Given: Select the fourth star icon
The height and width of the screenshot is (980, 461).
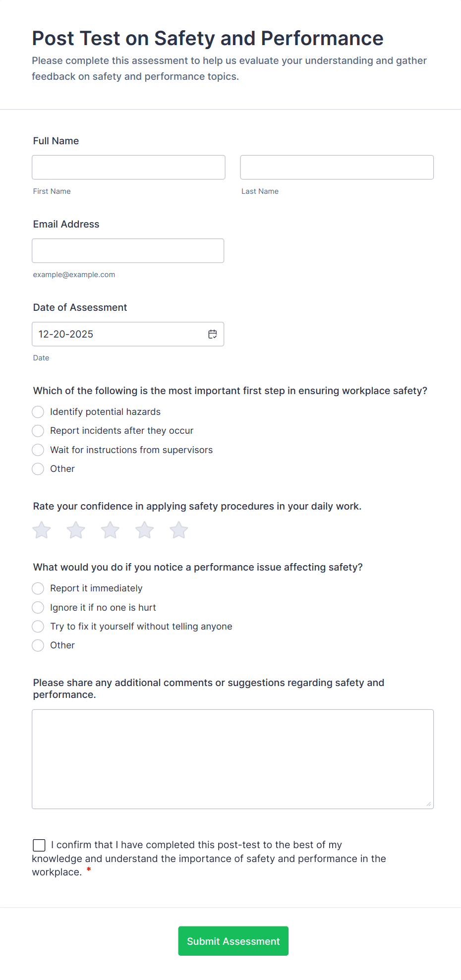Looking at the screenshot, I should click(x=144, y=529).
